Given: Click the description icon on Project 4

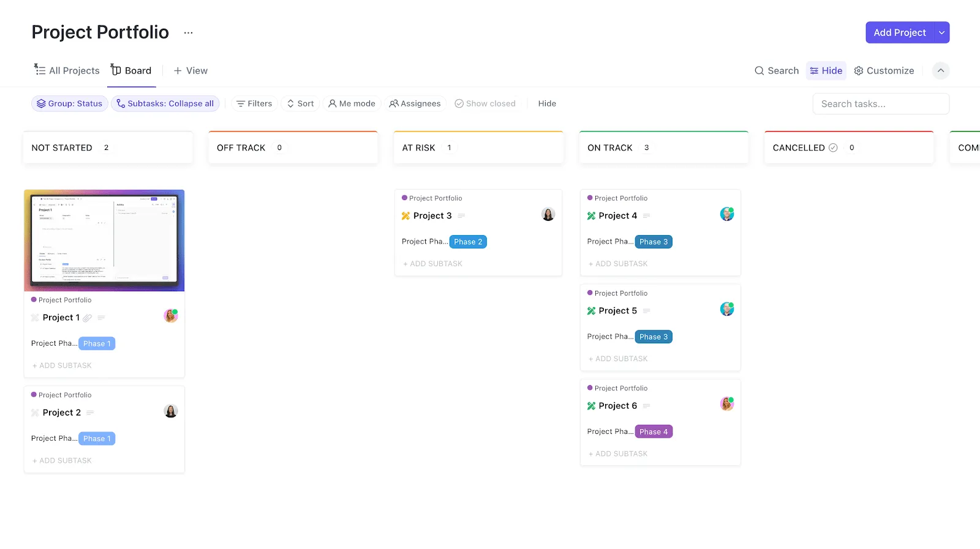Looking at the screenshot, I should 646,215.
